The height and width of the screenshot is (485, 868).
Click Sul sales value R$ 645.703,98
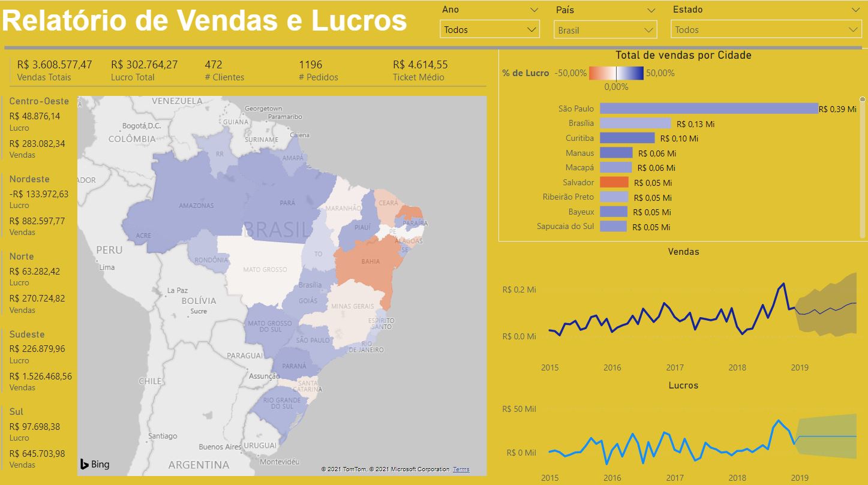pyautogui.click(x=37, y=454)
